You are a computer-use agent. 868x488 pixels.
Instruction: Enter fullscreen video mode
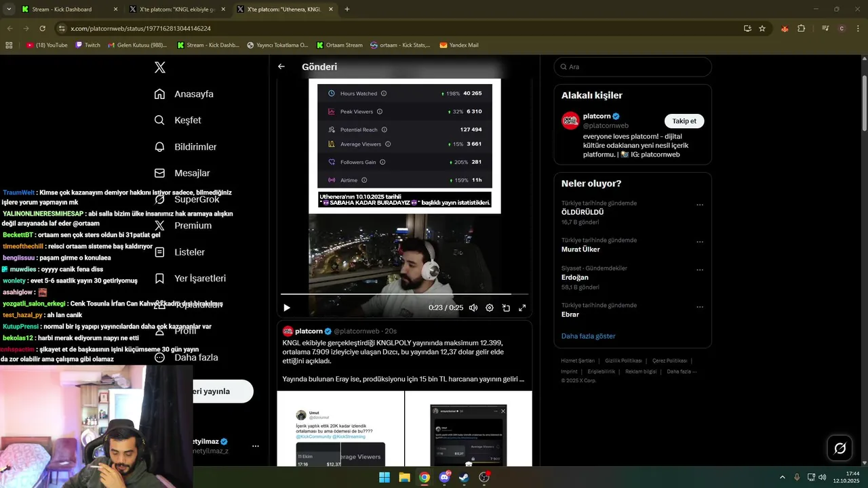[x=522, y=308]
